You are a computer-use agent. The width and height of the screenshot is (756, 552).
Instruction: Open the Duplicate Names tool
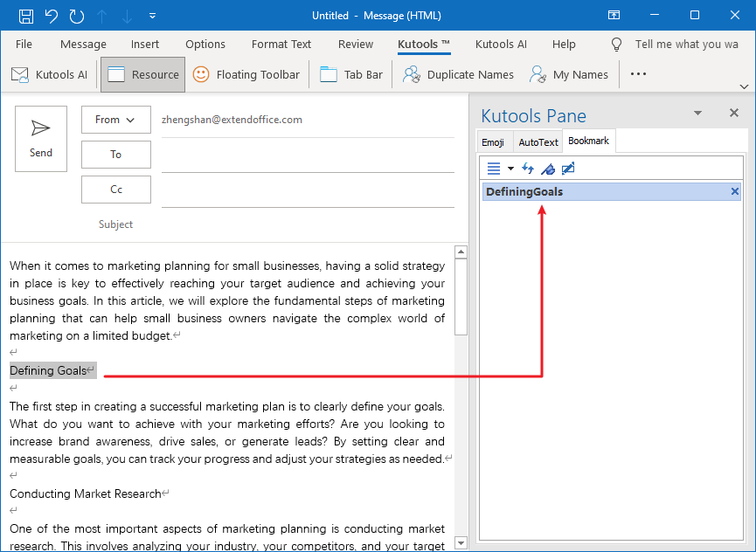click(x=458, y=74)
